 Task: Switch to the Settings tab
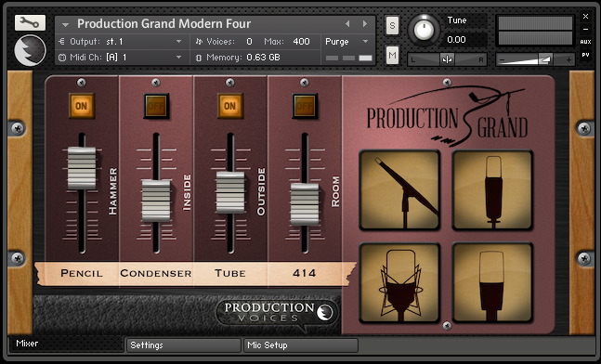coord(184,345)
